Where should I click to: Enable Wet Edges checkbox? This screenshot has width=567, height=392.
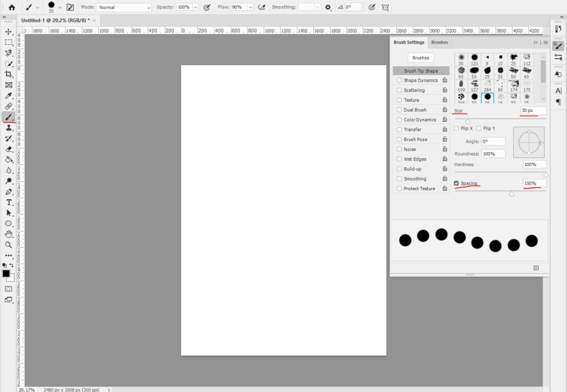click(x=399, y=159)
